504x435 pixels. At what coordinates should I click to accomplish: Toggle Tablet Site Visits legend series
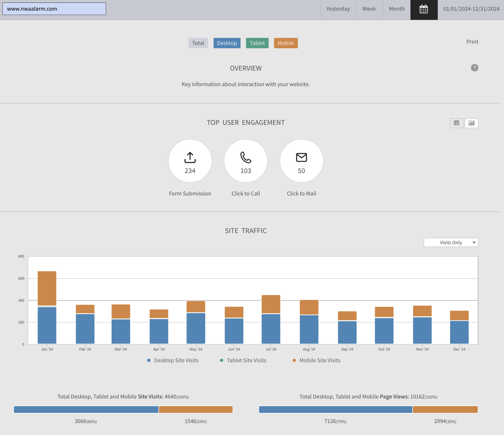(x=243, y=360)
